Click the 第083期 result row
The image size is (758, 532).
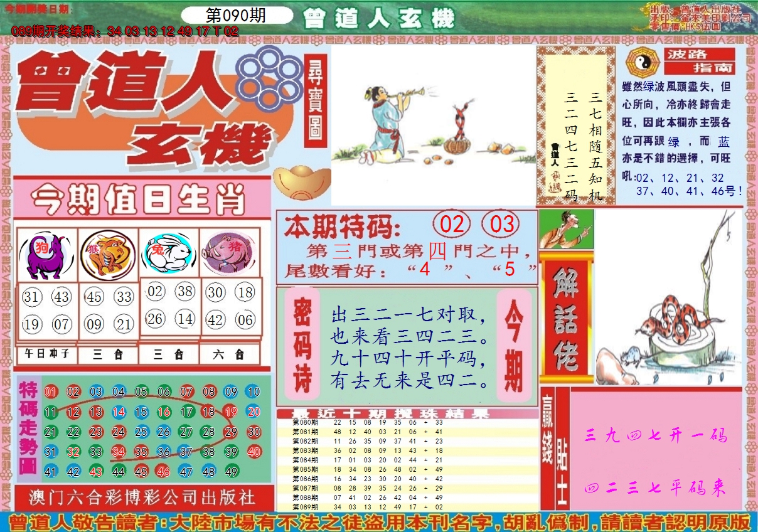click(x=408, y=450)
